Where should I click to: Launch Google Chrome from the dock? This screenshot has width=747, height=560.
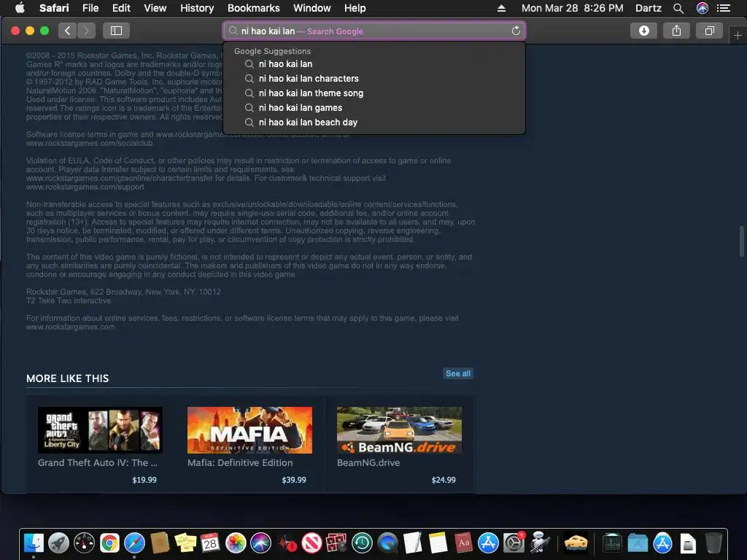click(x=109, y=542)
